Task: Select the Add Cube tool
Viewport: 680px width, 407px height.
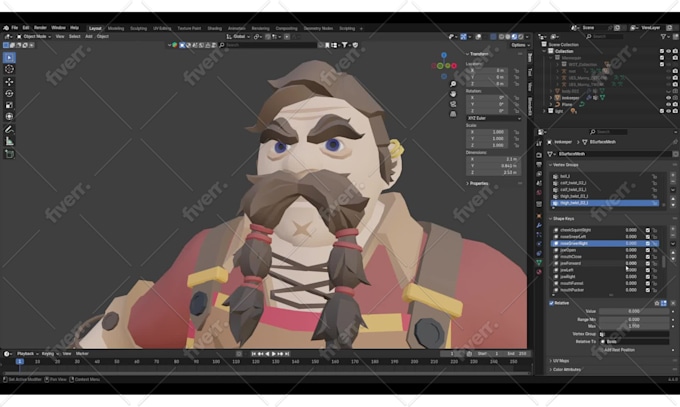Action: point(9,154)
